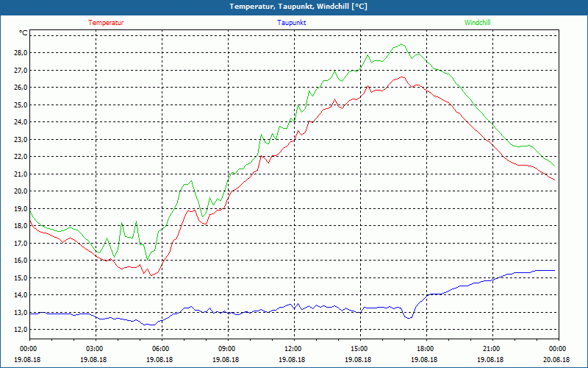588x368 pixels.
Task: Click the '19.08.18' date under 09:00
Action: click(x=226, y=359)
